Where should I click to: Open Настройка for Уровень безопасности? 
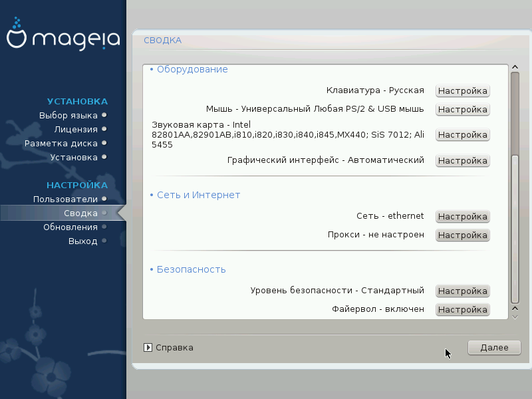[x=462, y=291]
